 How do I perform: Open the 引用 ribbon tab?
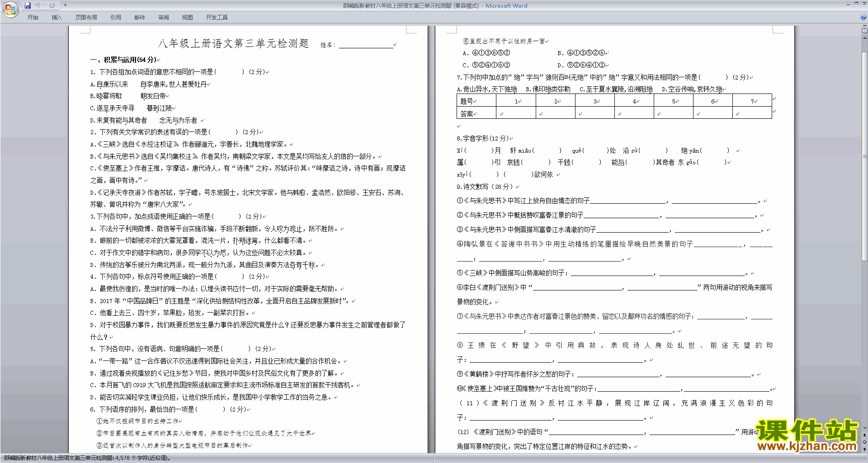pyautogui.click(x=116, y=18)
